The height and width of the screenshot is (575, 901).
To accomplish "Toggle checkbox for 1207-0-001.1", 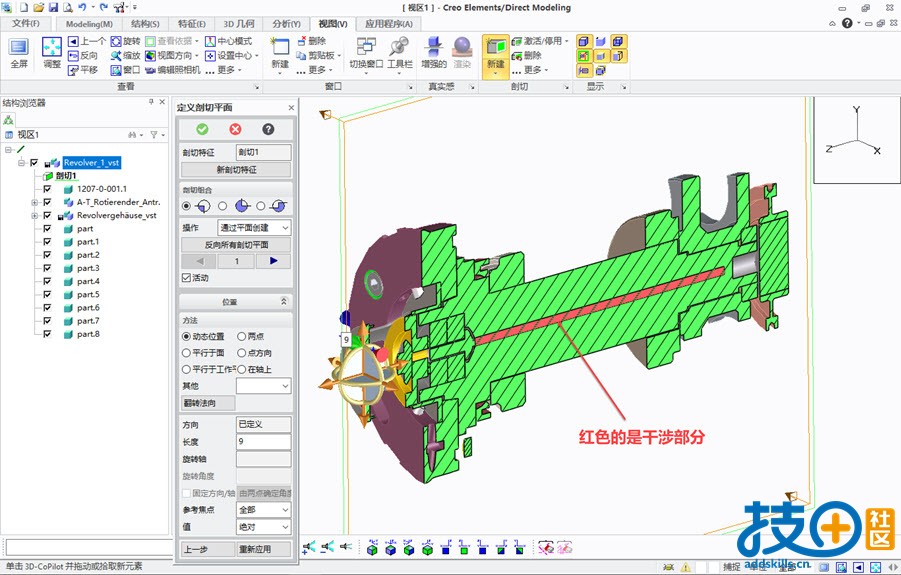I will click(47, 188).
